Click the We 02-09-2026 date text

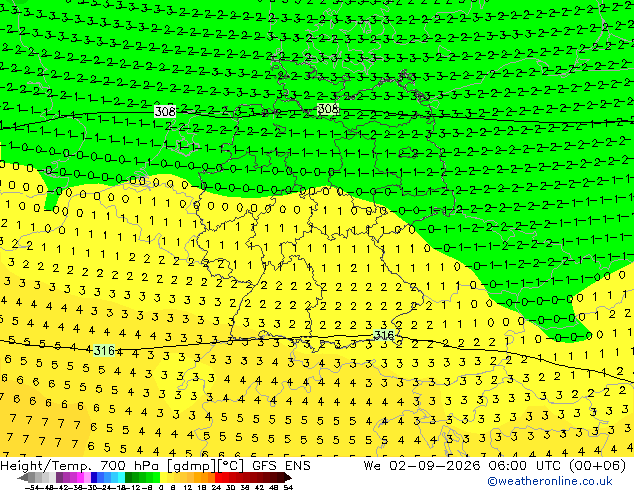point(421,466)
